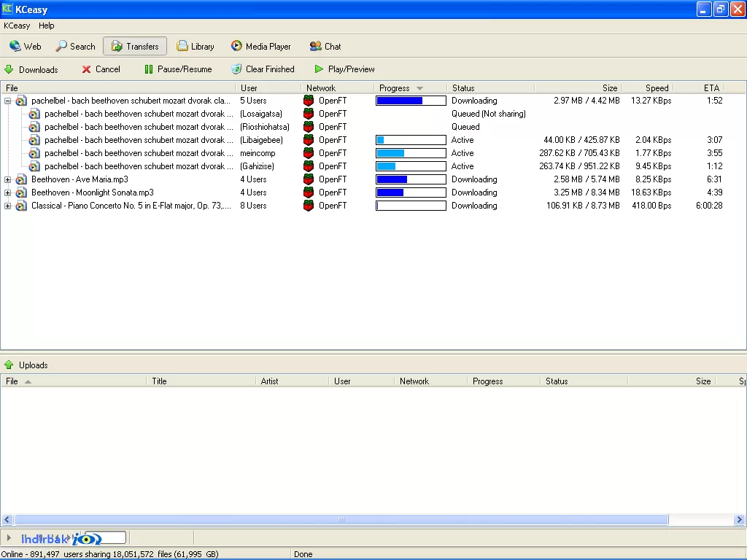Switch to the Chat tab
The height and width of the screenshot is (560, 747).
(326, 46)
